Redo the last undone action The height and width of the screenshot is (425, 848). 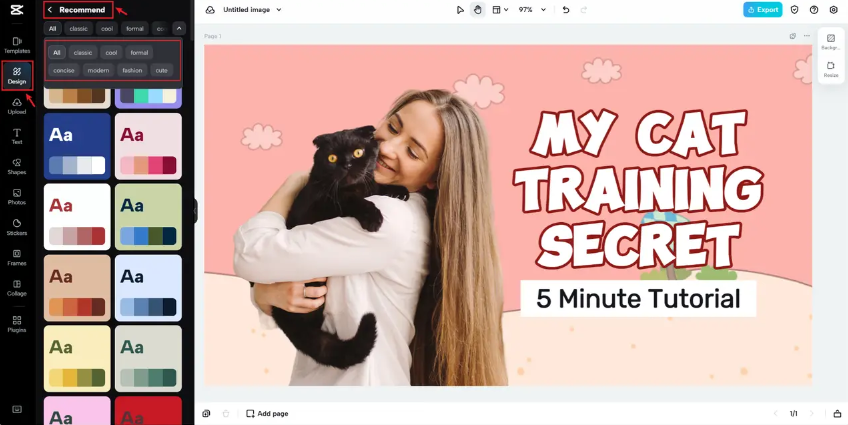pos(584,10)
